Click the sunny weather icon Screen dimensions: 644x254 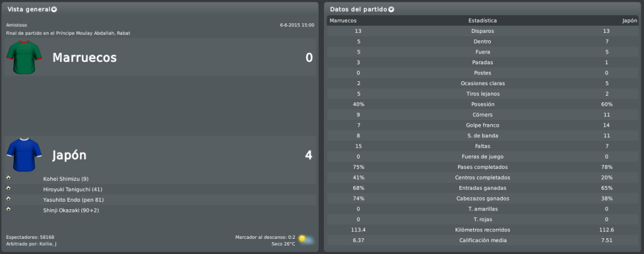(305, 240)
